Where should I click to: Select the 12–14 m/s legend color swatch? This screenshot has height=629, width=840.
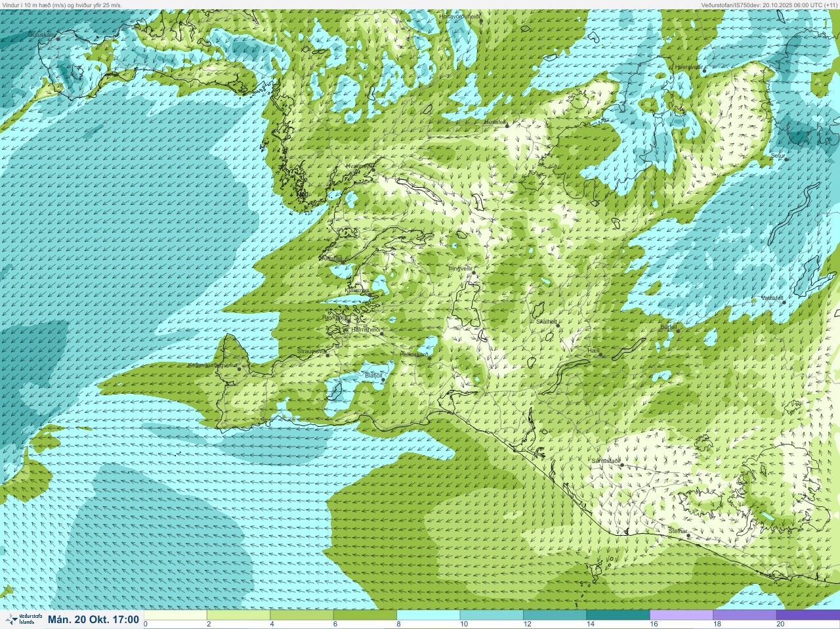(x=554, y=615)
